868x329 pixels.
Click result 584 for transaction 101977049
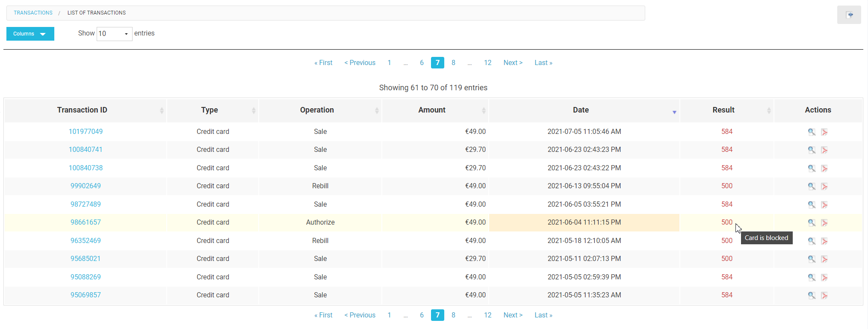tap(727, 131)
